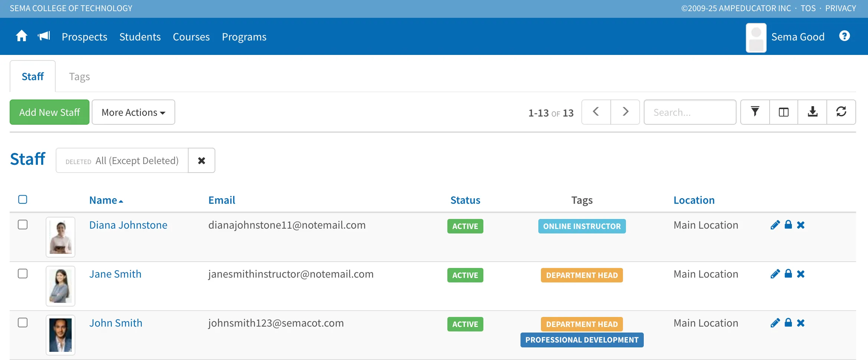This screenshot has height=360, width=868.
Task: Go to next page of results
Action: tap(625, 112)
